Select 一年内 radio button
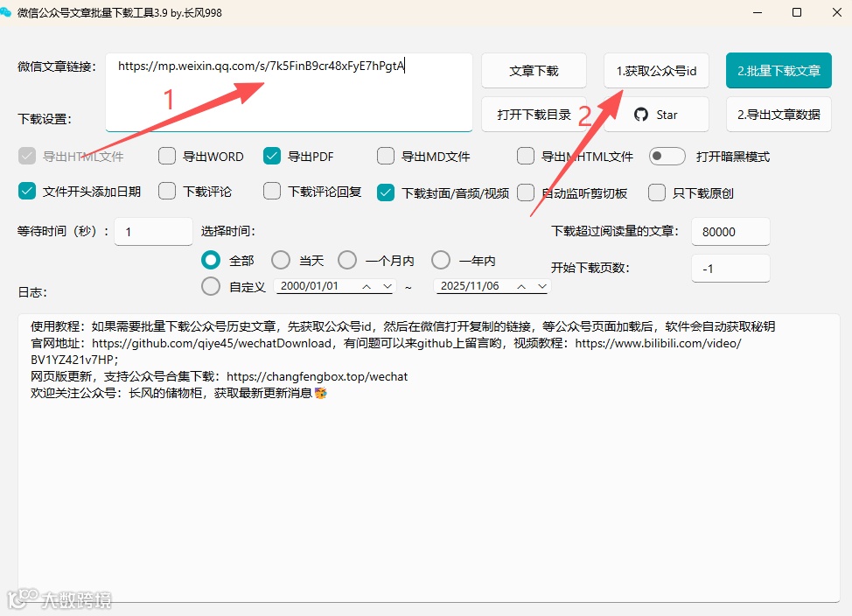This screenshot has height=616, width=852. click(x=441, y=261)
